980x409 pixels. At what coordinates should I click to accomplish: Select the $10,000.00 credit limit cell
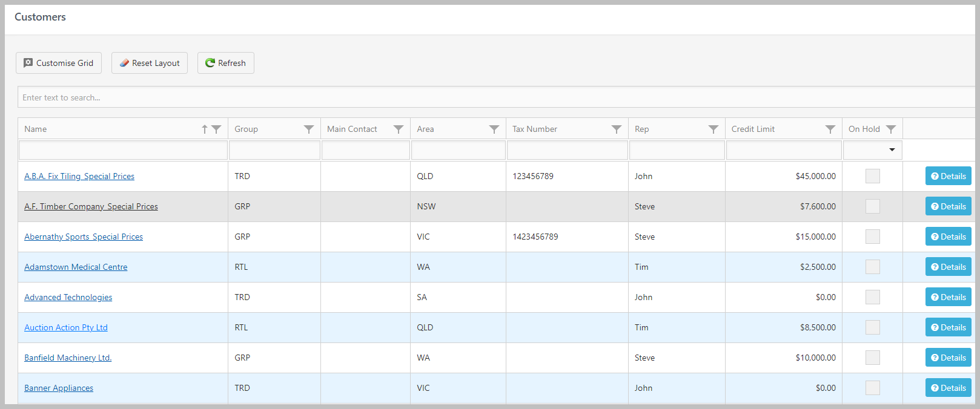pyautogui.click(x=784, y=358)
